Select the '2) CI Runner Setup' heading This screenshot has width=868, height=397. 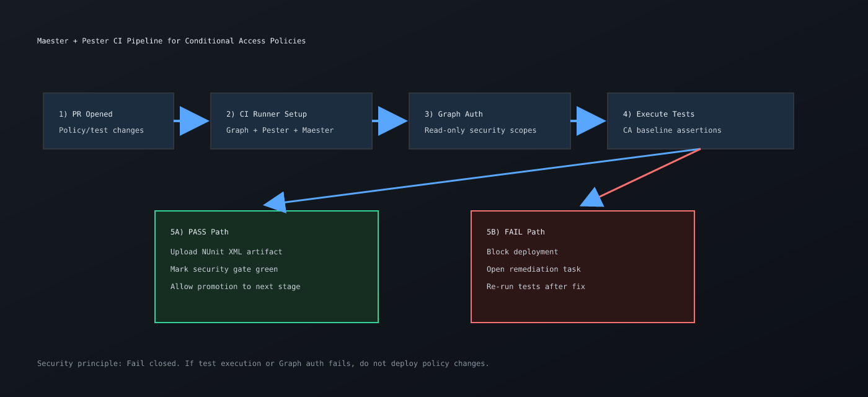coord(267,114)
